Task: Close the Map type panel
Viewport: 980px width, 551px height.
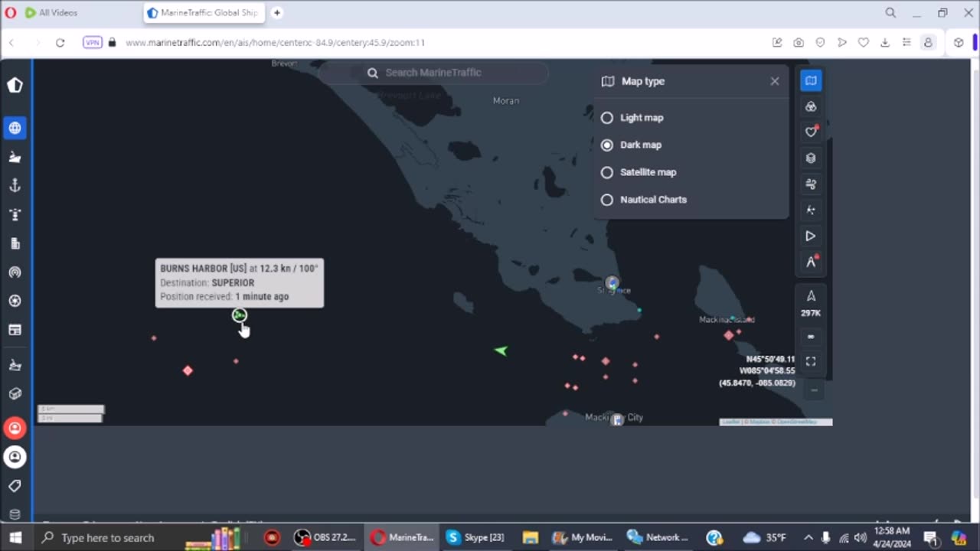Action: click(775, 81)
